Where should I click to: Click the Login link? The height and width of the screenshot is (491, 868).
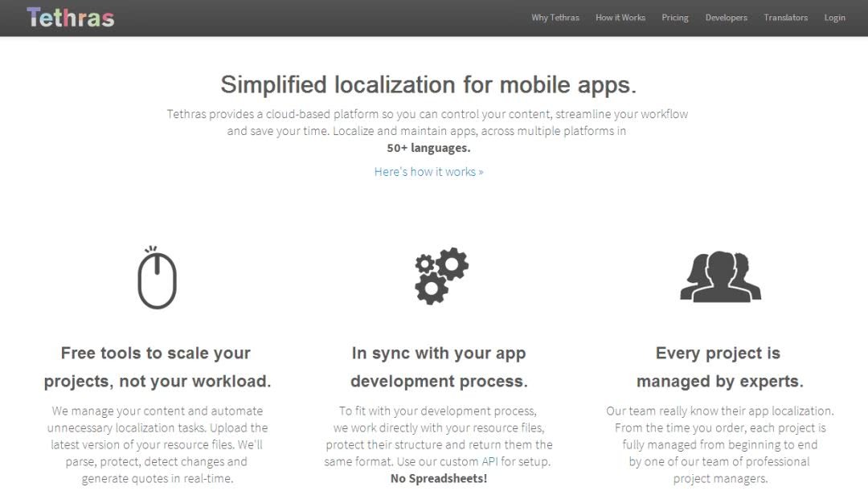[x=834, y=18]
